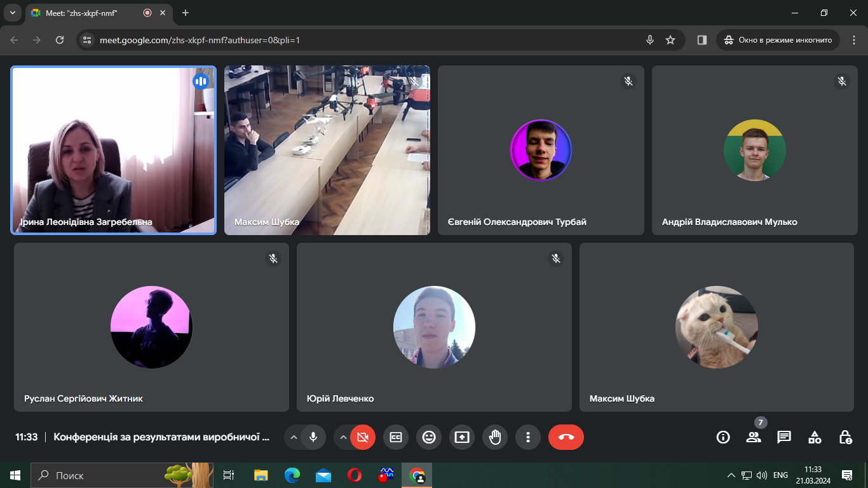
Task: Click the muted mic icon on Андрій Мулько's tile
Action: pos(842,81)
